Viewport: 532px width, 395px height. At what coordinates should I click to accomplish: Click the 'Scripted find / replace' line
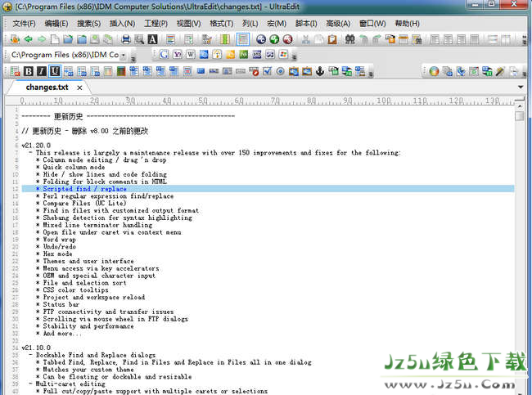click(268, 189)
